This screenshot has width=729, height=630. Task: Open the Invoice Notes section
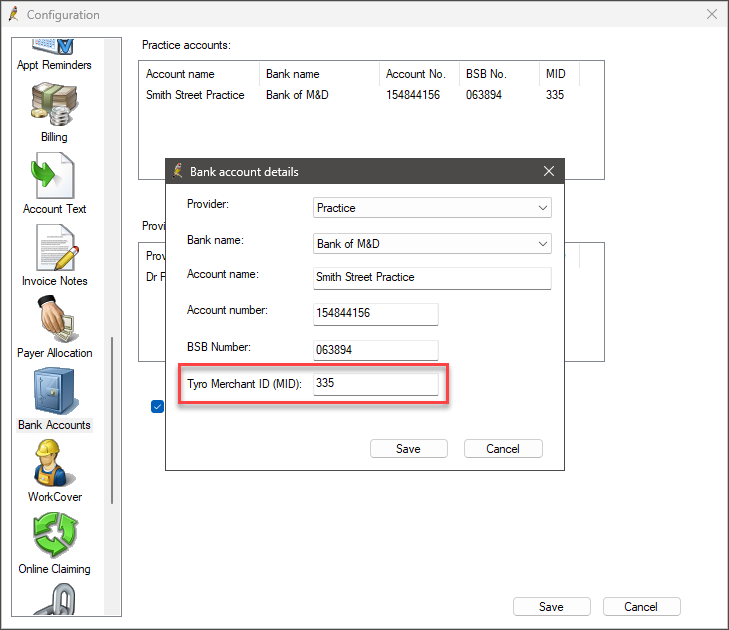[54, 256]
